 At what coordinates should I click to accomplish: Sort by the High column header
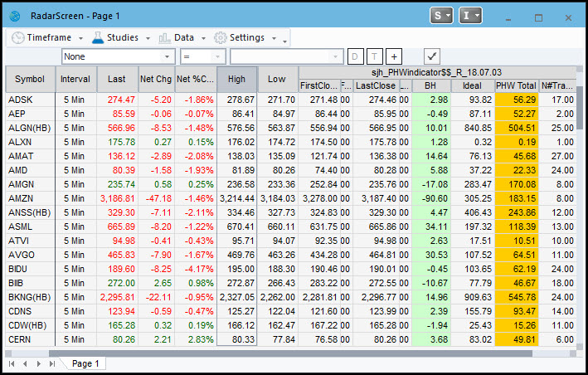[236, 79]
